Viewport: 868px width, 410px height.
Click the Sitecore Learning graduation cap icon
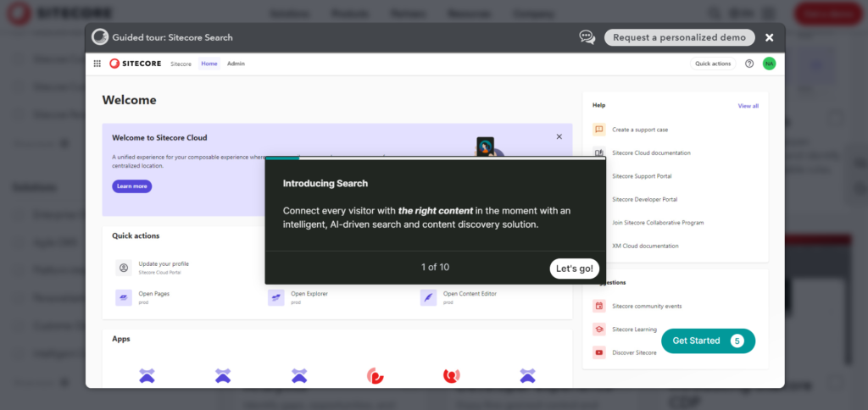tap(599, 330)
